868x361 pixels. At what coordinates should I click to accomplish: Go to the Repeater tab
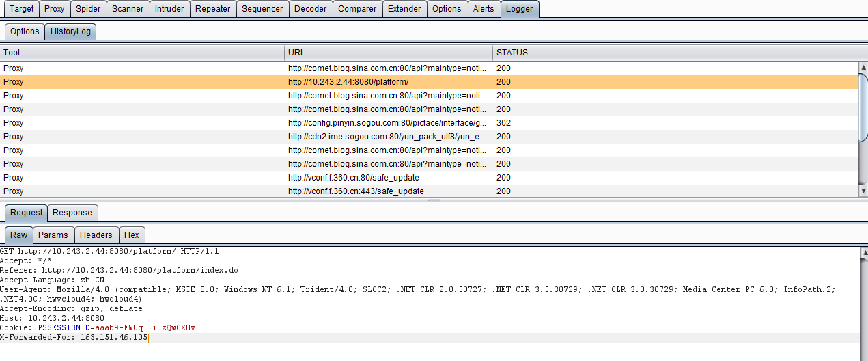(212, 9)
